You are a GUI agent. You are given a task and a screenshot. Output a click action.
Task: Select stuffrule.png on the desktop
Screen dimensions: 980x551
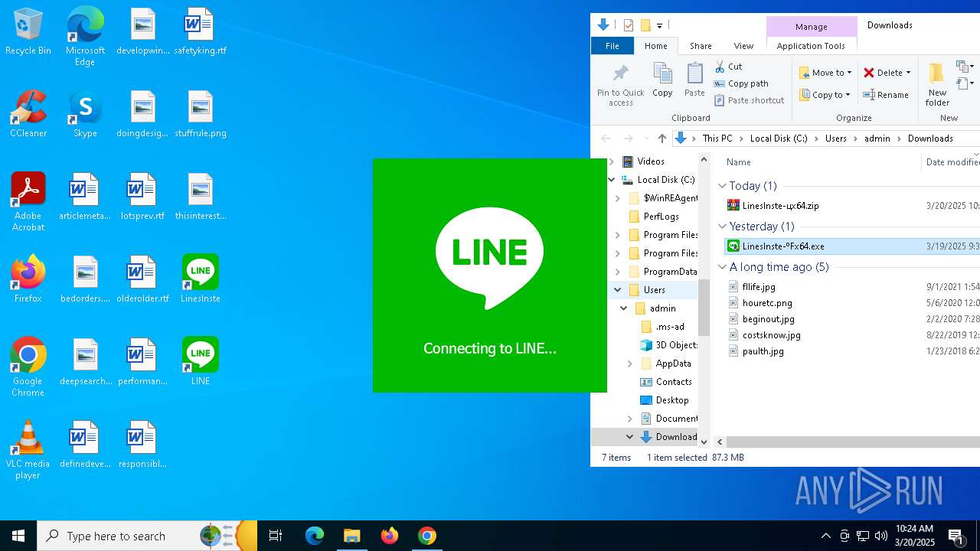201,115
